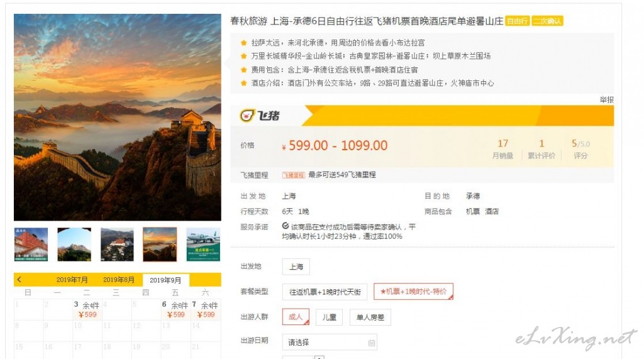
Task: Select 成人 traveler type option
Action: tap(296, 318)
